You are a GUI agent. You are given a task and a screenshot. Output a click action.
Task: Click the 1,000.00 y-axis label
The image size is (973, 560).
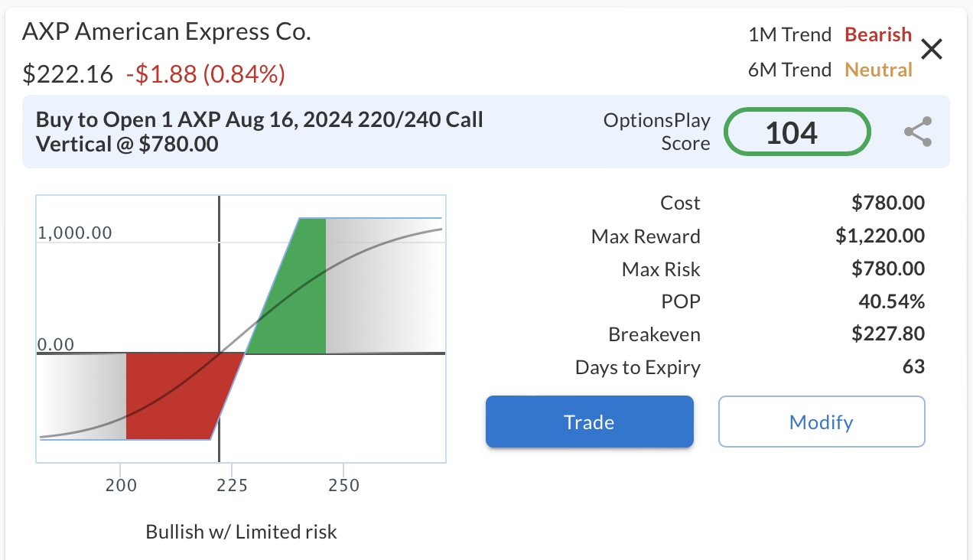pyautogui.click(x=75, y=233)
